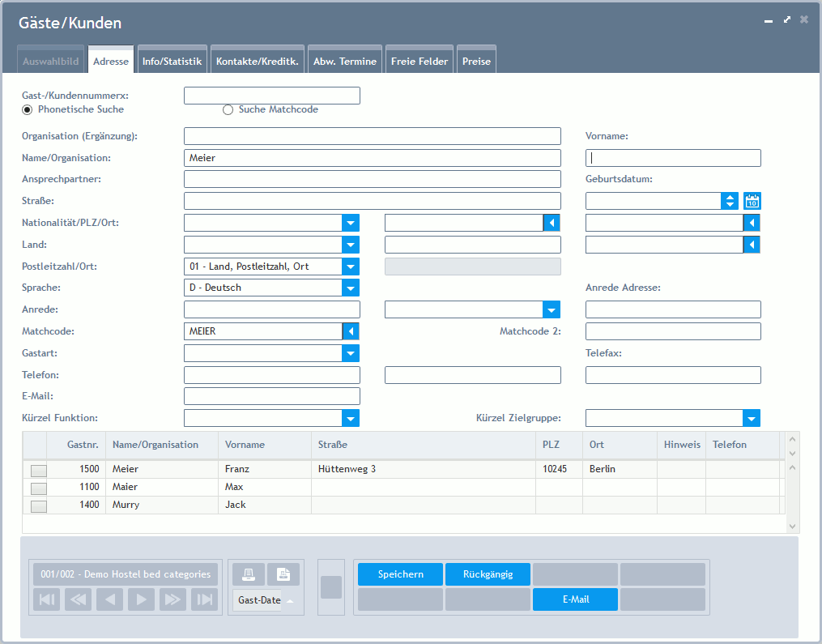Click the PLZ lookup arrow in Nationalität row
The width and height of the screenshot is (822, 644).
(552, 223)
